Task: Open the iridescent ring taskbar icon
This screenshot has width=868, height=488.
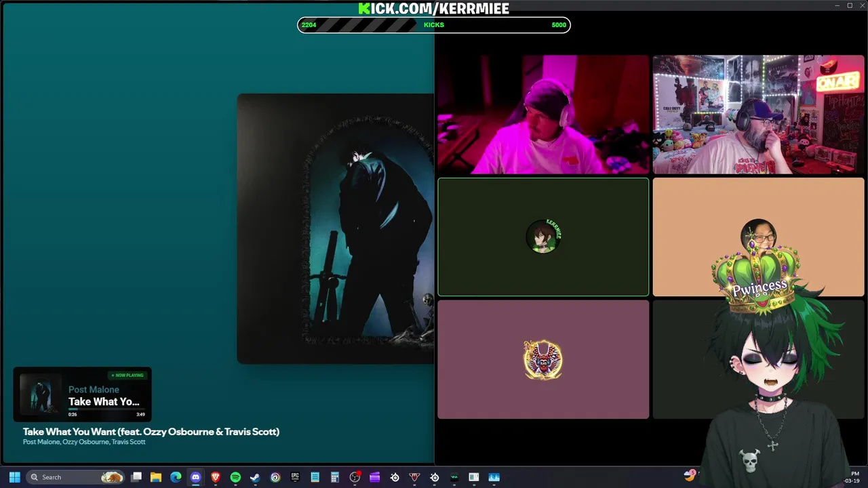Action: pyautogui.click(x=275, y=477)
